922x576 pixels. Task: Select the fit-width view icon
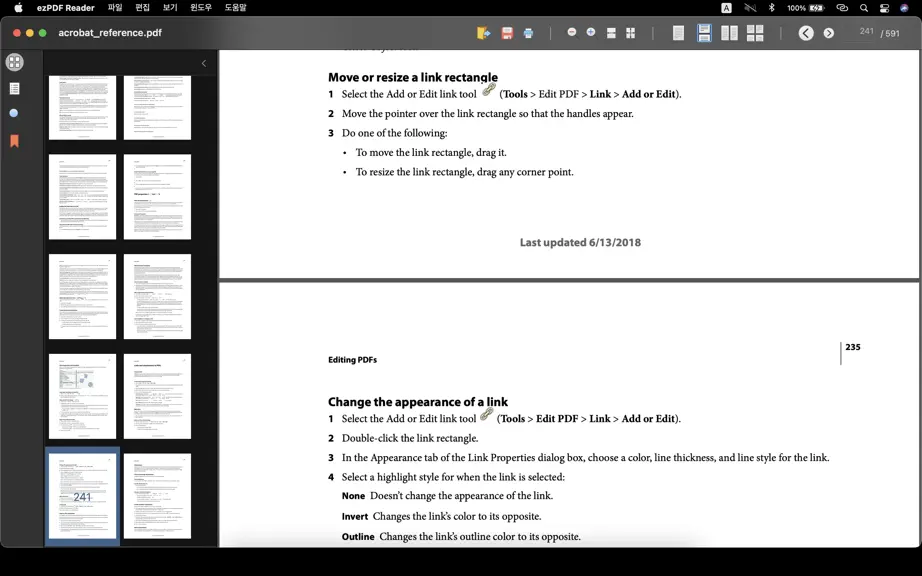point(611,33)
